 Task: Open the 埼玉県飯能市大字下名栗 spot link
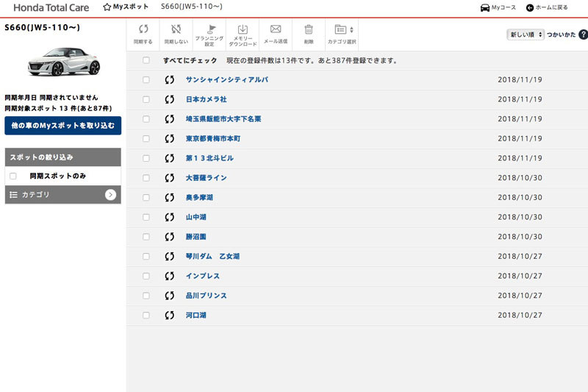(223, 119)
